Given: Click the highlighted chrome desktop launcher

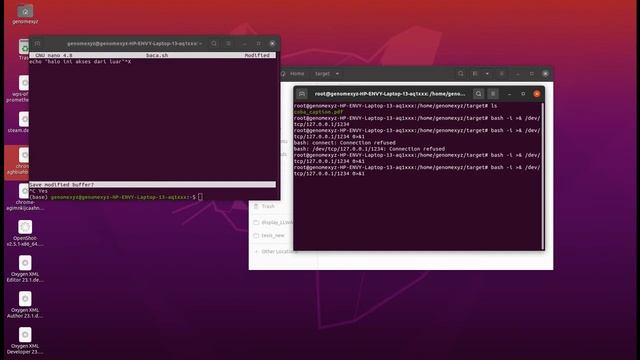Looking at the screenshot, I should 18,161.
